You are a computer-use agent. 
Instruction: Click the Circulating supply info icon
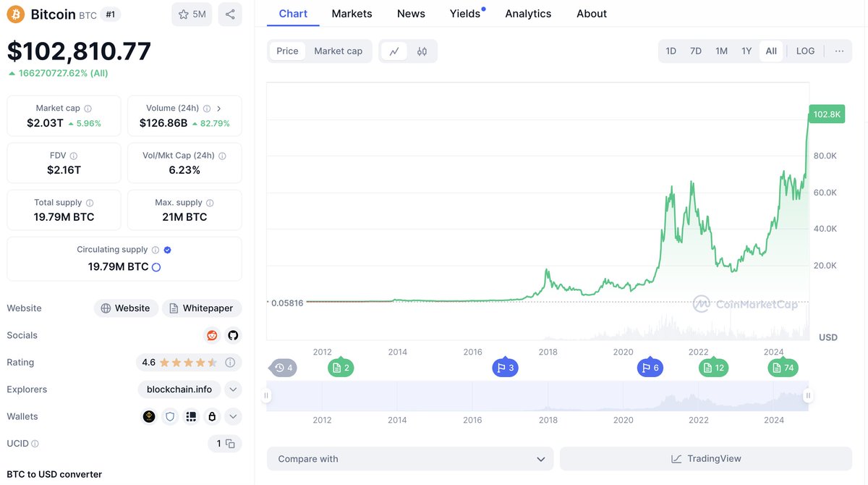click(x=156, y=250)
